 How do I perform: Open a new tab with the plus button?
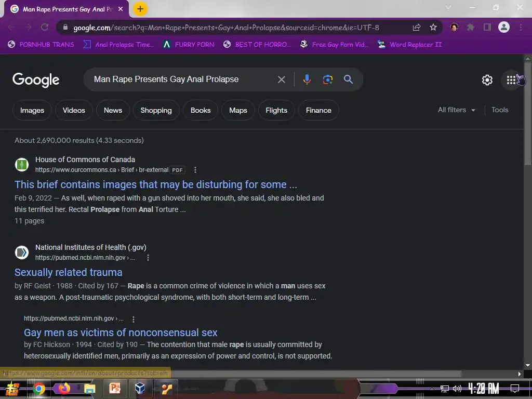(x=140, y=9)
